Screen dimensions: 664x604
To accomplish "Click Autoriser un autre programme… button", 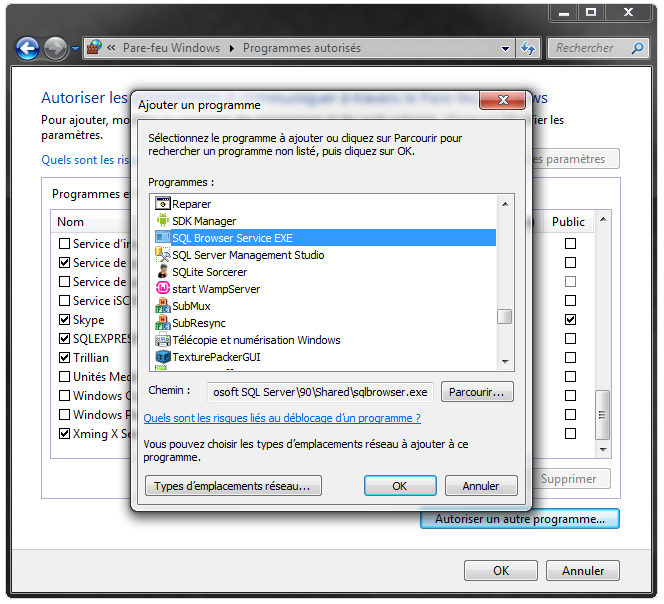I will coord(520,519).
